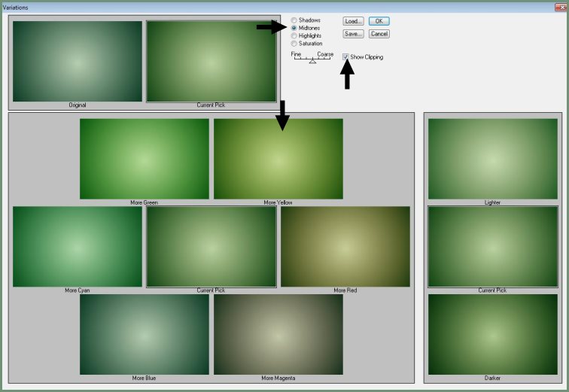The image size is (569, 392).
Task: Reset by clicking the Original thumbnail
Action: click(78, 61)
